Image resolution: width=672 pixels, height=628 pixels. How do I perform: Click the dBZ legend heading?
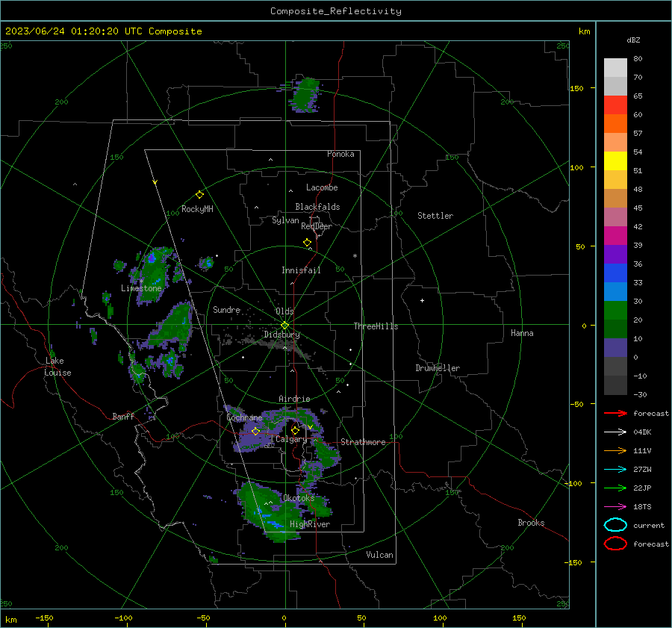click(x=633, y=40)
